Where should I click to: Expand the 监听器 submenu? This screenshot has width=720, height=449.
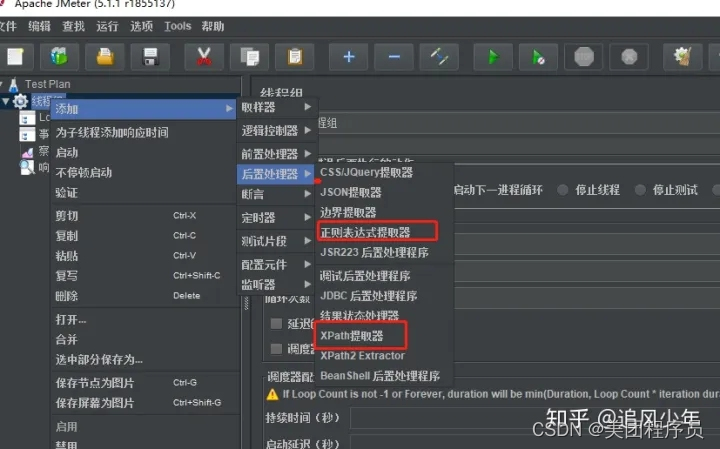pos(276,285)
